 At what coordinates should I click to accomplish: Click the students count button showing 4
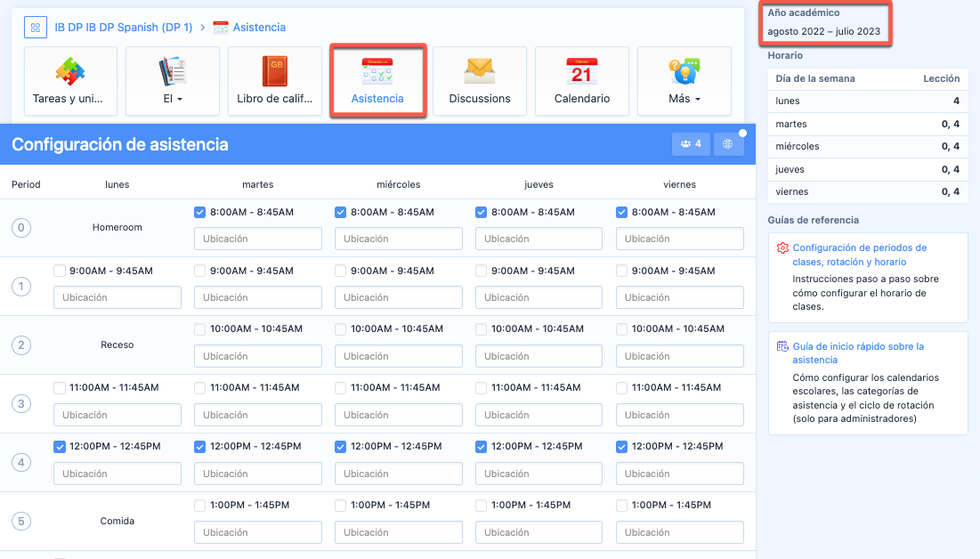pyautogui.click(x=691, y=143)
